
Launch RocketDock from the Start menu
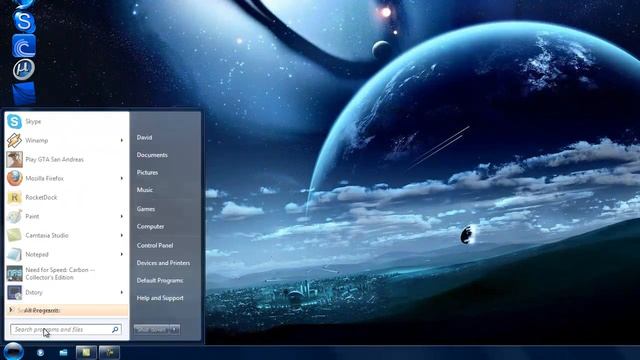tap(66, 198)
